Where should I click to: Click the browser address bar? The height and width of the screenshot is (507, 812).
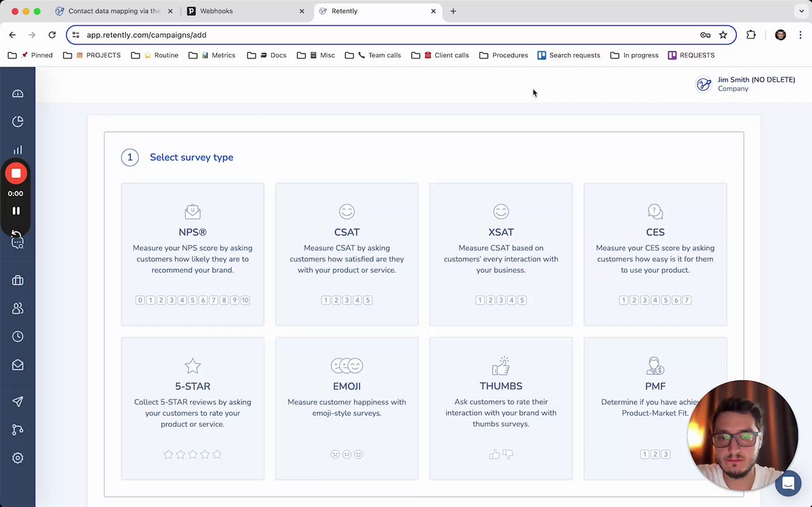pos(381,35)
